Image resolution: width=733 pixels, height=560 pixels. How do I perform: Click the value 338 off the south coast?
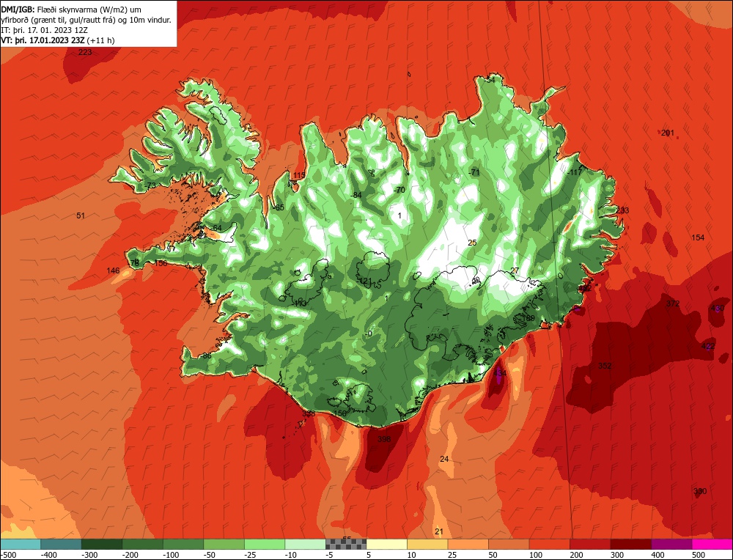309,413
